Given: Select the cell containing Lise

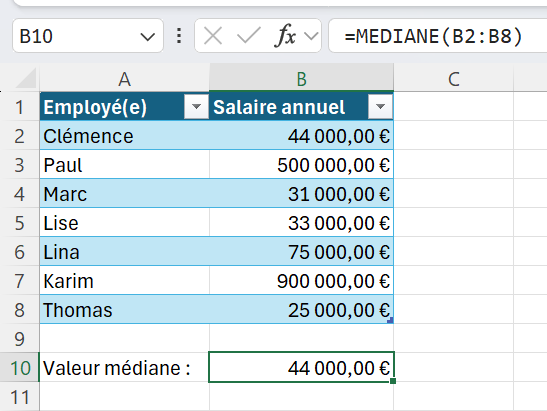Looking at the screenshot, I should click(x=125, y=223).
